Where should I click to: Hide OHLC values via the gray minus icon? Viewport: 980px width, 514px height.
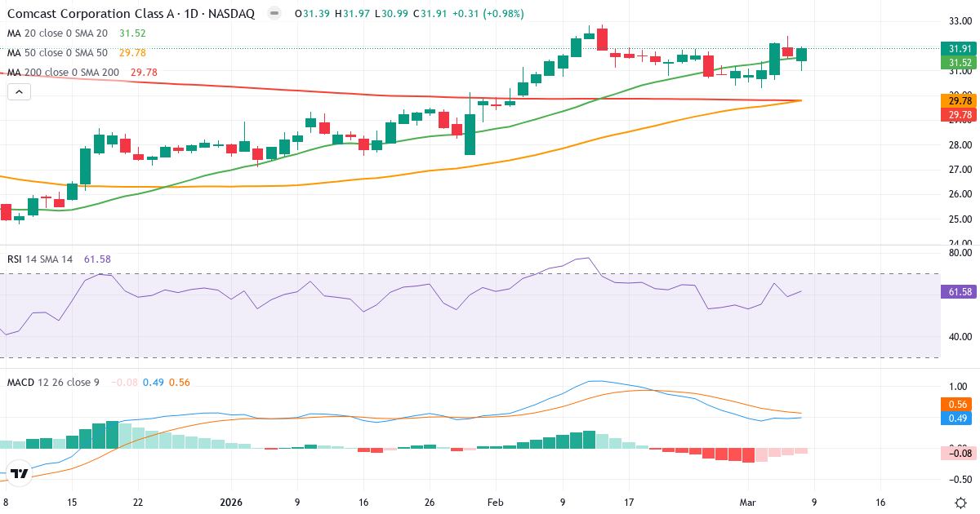coord(274,14)
